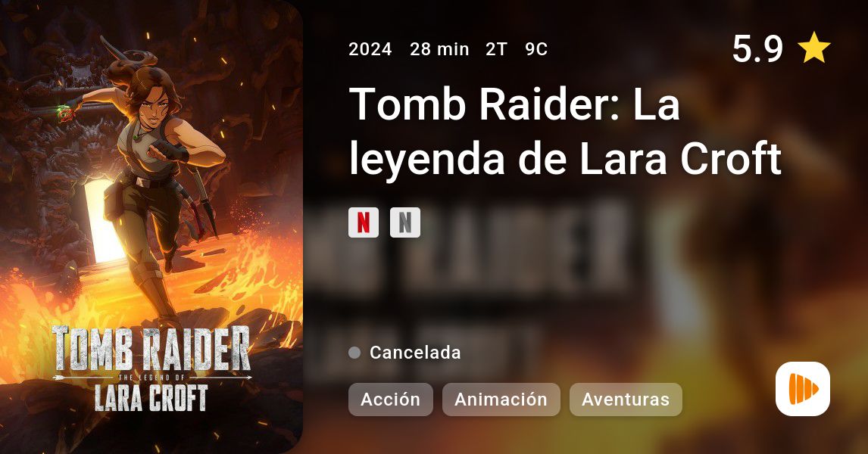Open the Tomb Raider poster image

[151, 227]
